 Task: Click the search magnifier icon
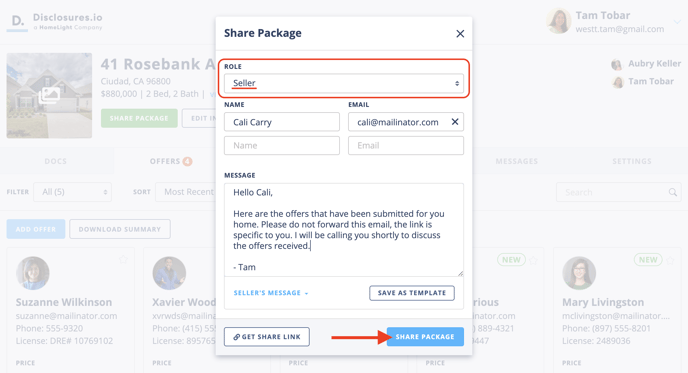coord(672,192)
